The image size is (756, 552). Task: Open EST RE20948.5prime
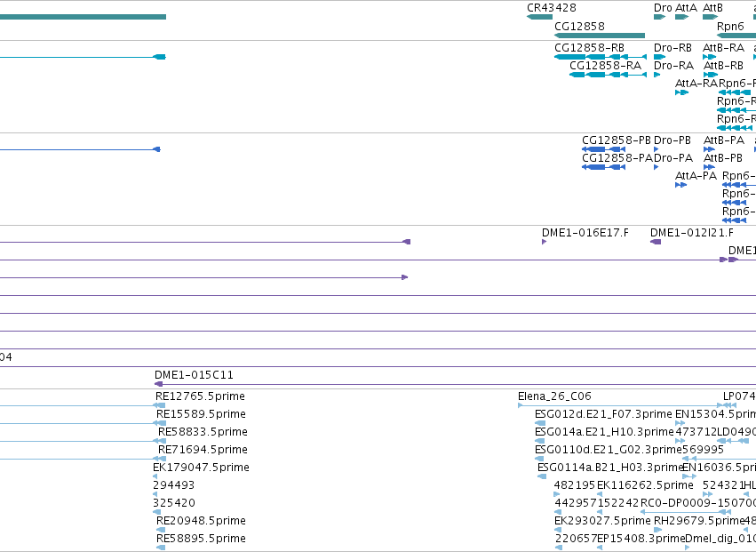pos(161,530)
